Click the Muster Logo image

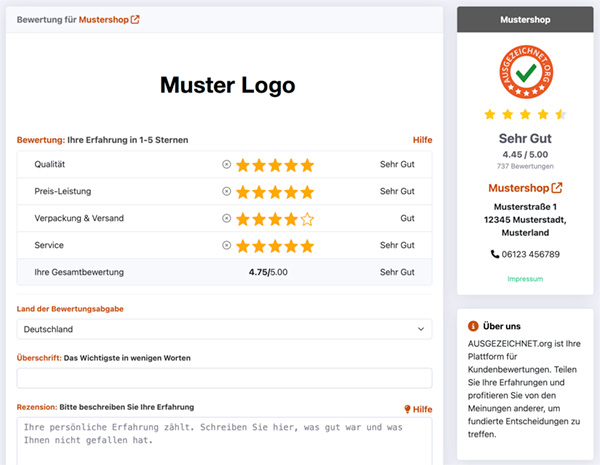[x=225, y=86]
